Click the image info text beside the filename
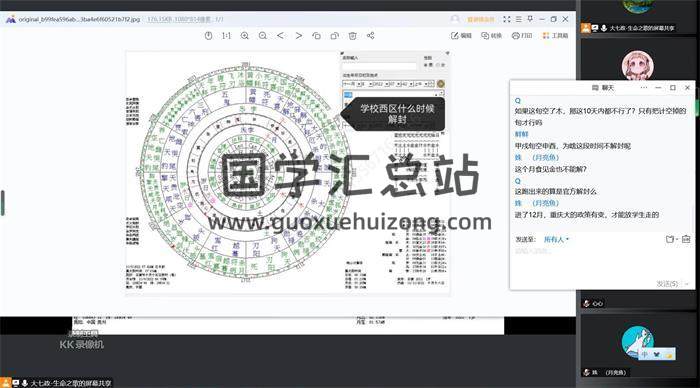700x388 pixels. [x=185, y=20]
